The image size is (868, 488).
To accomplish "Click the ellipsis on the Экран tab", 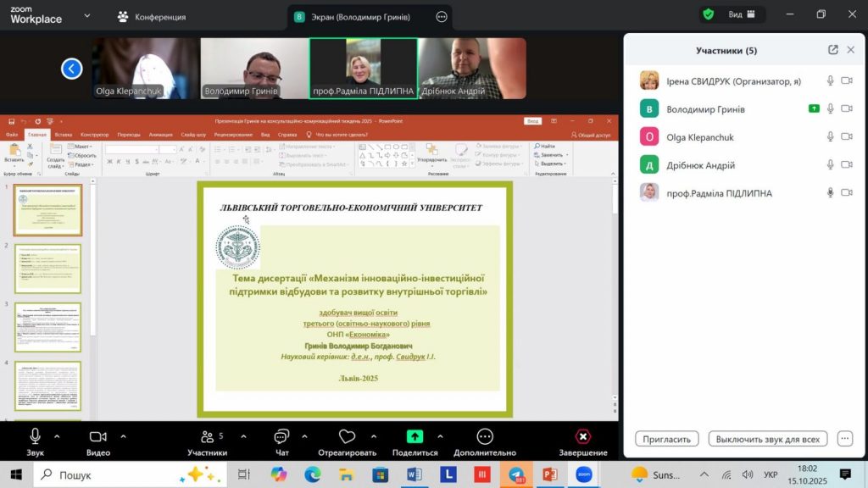I will pyautogui.click(x=441, y=16).
